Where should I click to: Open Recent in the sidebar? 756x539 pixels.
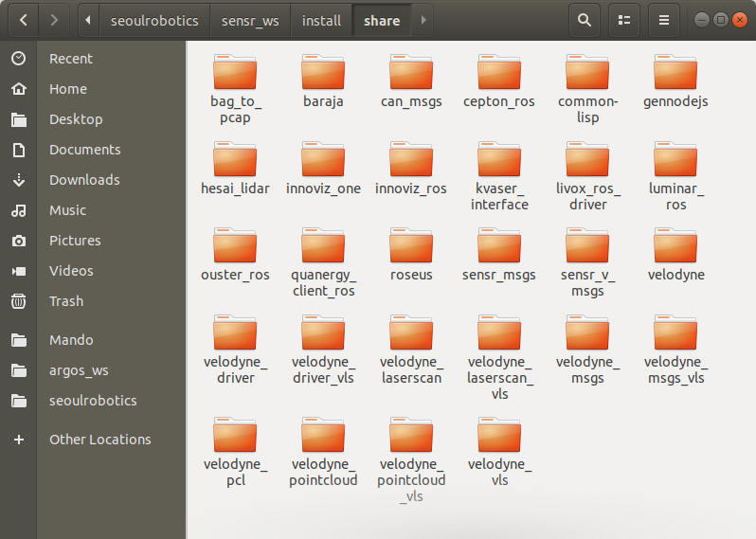(93, 59)
